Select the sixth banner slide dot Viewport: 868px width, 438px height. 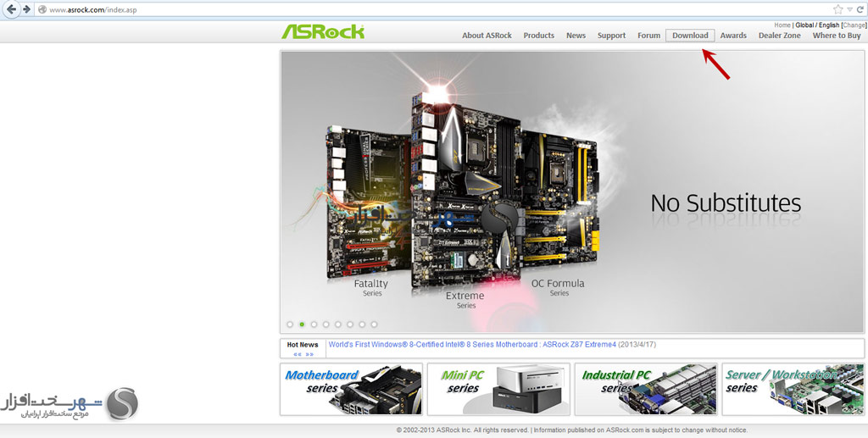point(350,324)
